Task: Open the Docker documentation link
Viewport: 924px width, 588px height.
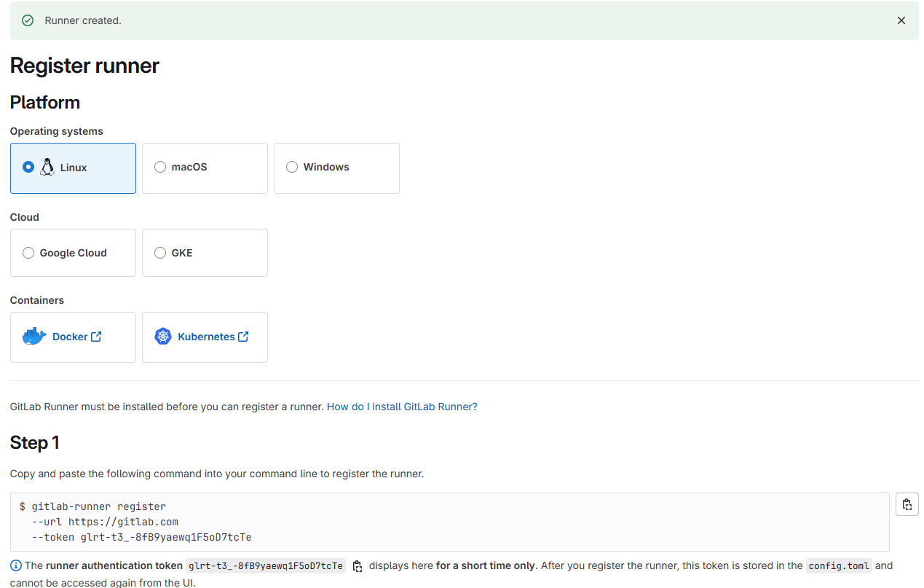Action: coord(70,337)
